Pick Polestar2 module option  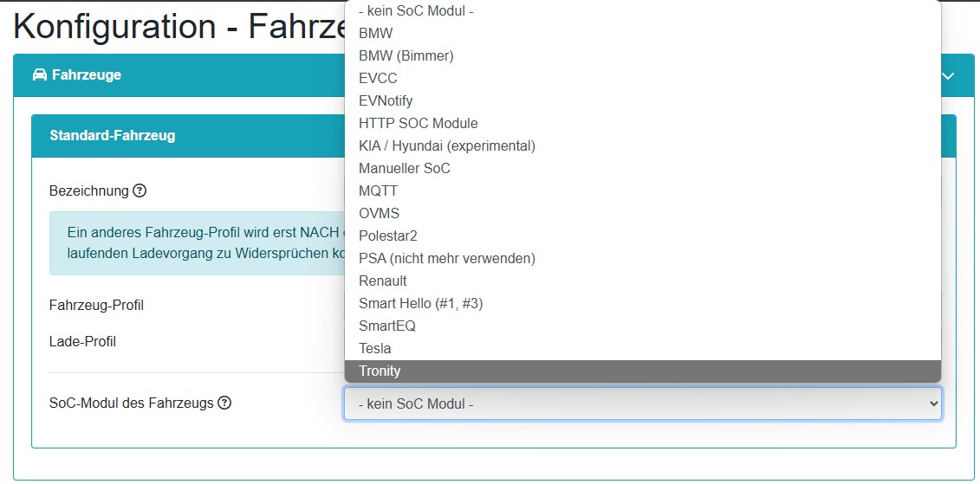coord(388,236)
